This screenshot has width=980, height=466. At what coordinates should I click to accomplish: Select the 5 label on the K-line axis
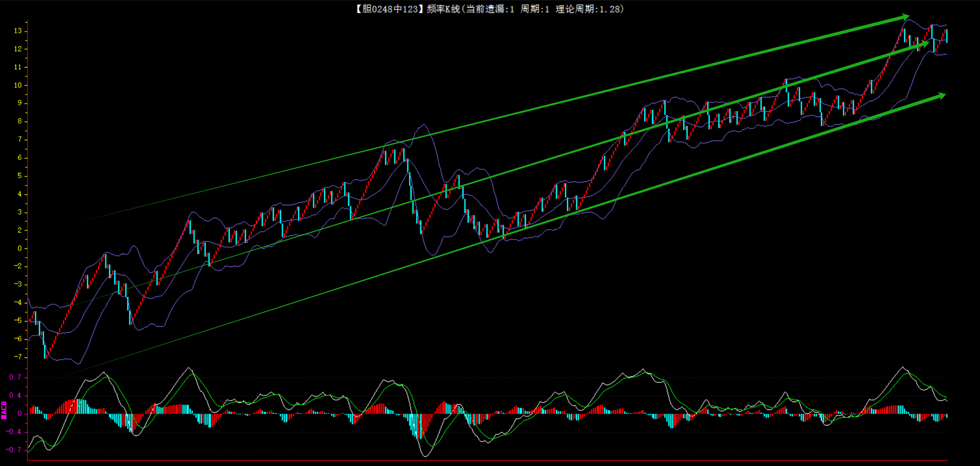(20, 176)
